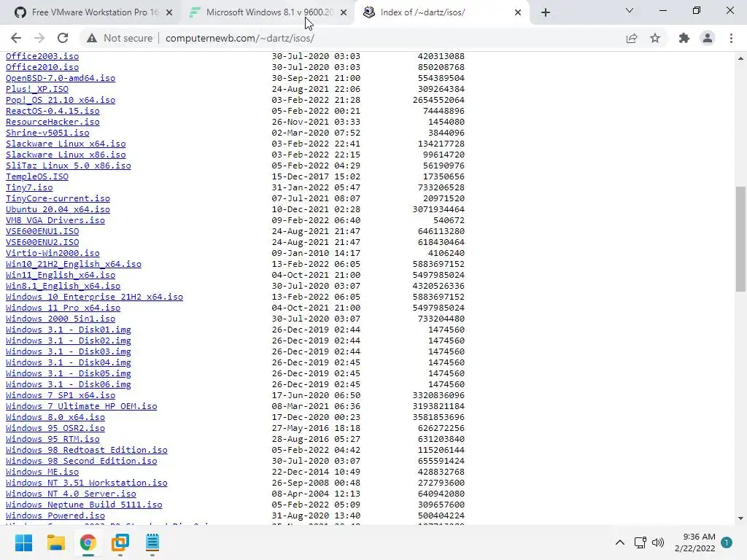Click the page scrollbar up arrow

click(740, 58)
